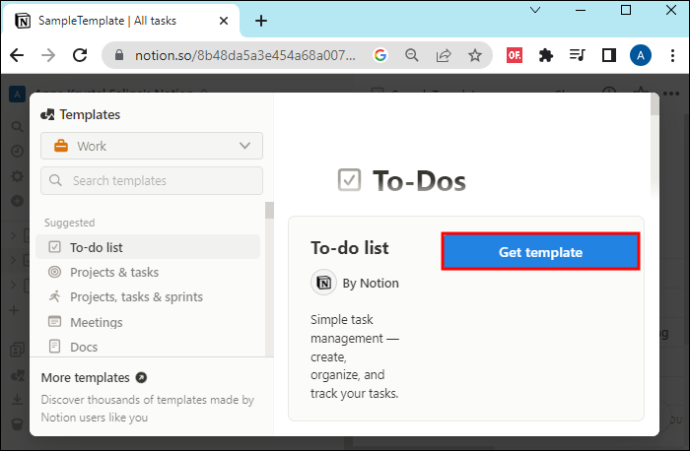
Task: Select Projects, tasks & sprints template
Action: 148,297
